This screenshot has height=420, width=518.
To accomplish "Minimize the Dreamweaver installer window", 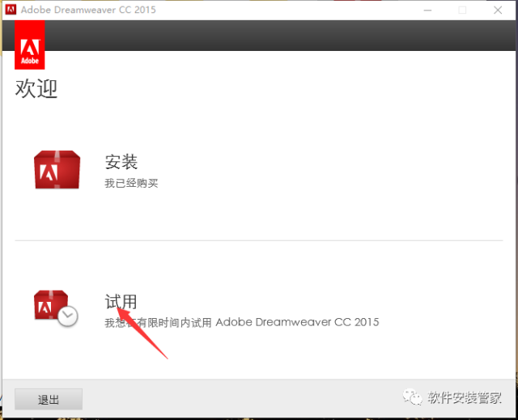I will (x=425, y=10).
